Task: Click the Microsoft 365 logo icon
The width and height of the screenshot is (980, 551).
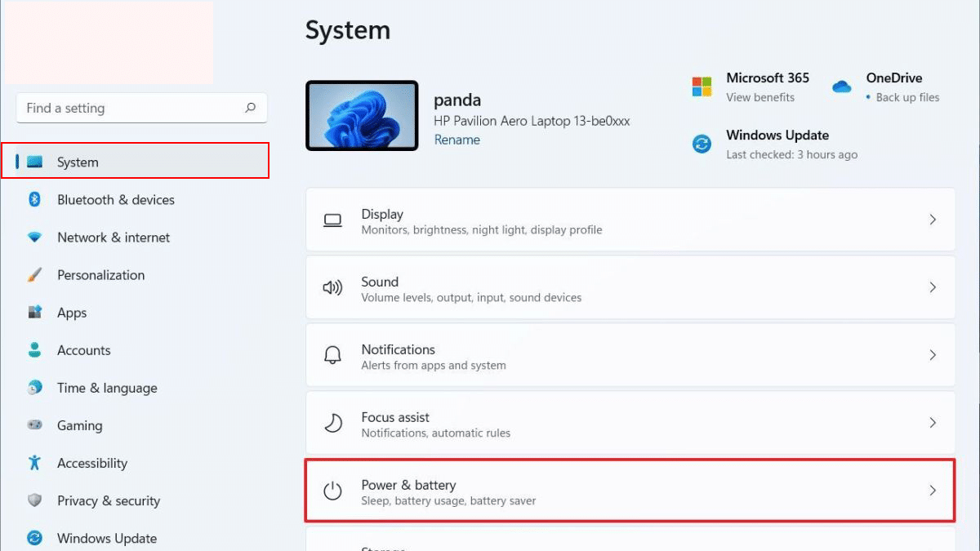Action: pos(702,87)
